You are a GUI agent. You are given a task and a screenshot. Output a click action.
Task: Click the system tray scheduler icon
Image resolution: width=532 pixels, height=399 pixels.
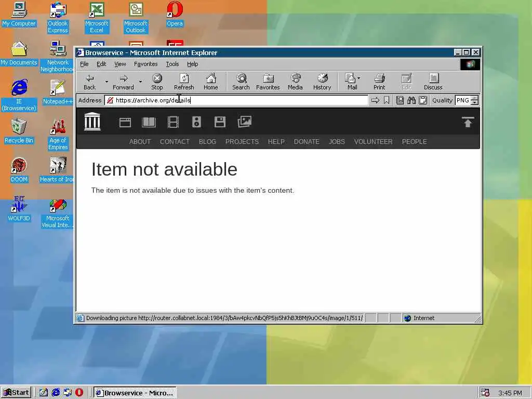pos(485,393)
